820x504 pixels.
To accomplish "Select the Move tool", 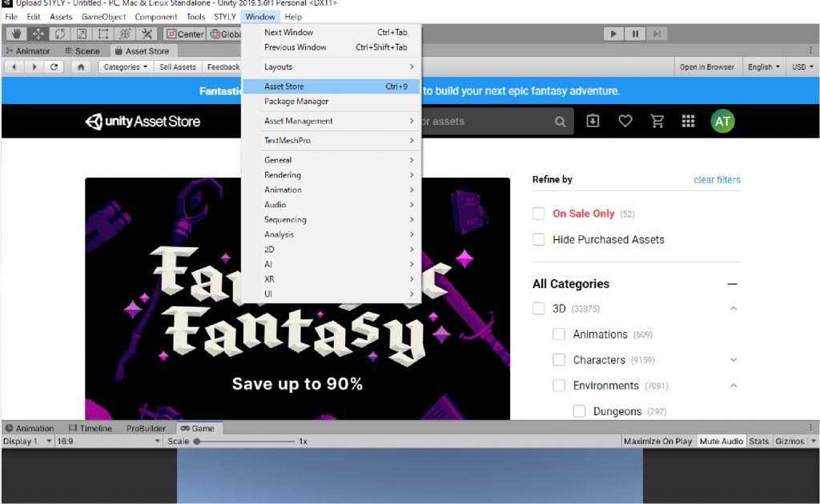I will coord(38,34).
